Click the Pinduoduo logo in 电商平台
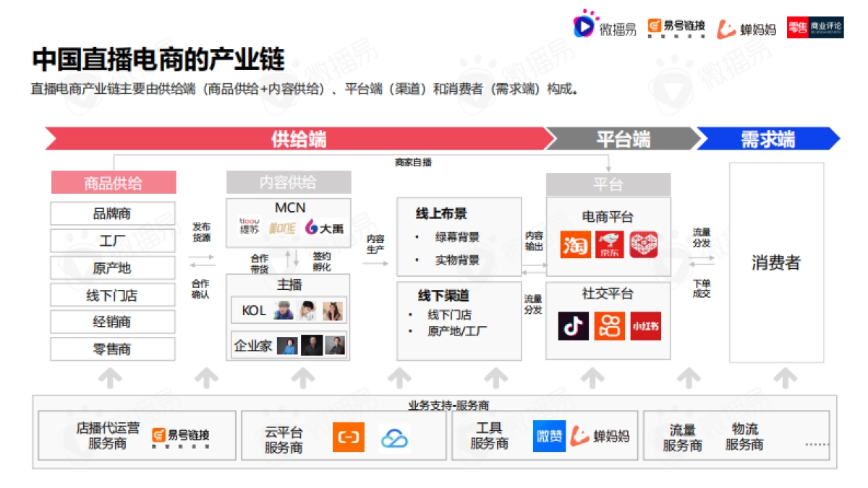868x488 pixels. coord(644,246)
